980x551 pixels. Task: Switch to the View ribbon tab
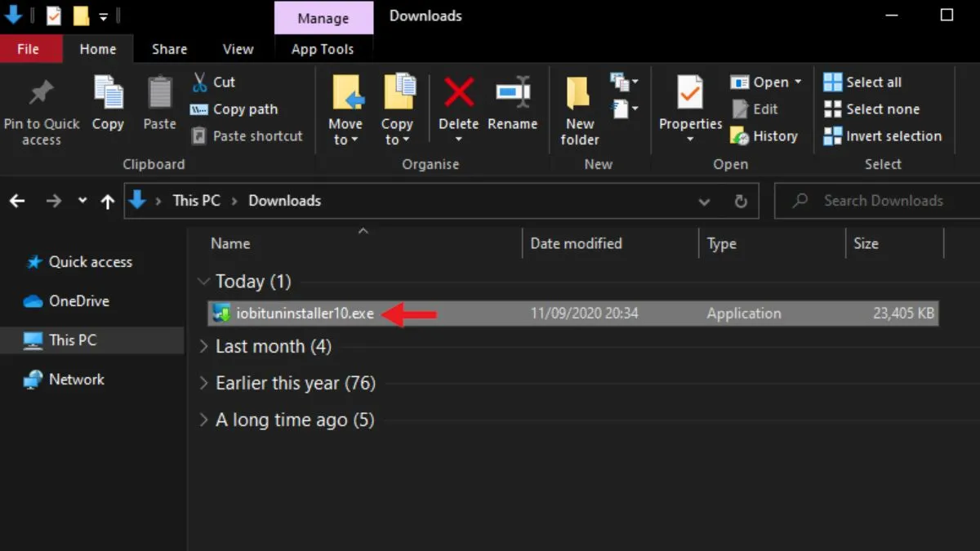[x=237, y=49]
